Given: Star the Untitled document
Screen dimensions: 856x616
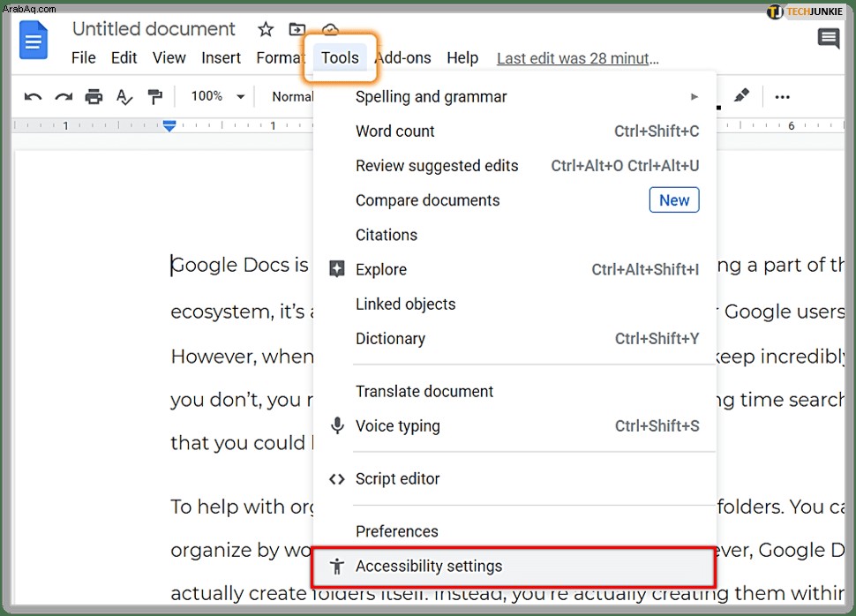Looking at the screenshot, I should pos(266,29).
